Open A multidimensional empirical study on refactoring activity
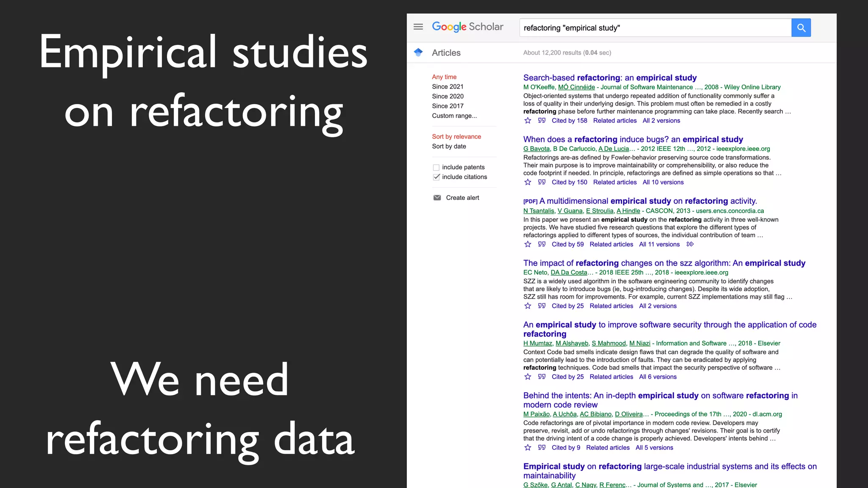The width and height of the screenshot is (868, 488). [x=648, y=201]
